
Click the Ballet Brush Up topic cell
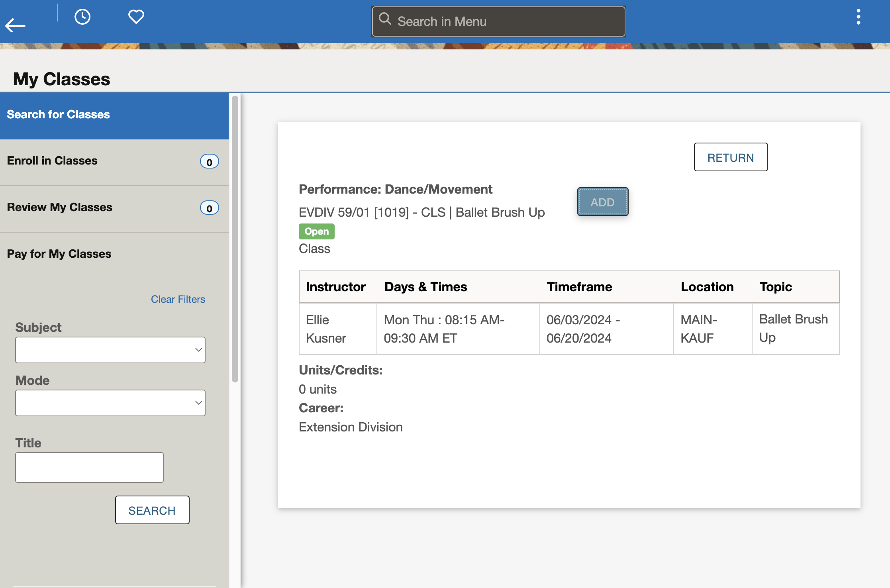point(796,329)
